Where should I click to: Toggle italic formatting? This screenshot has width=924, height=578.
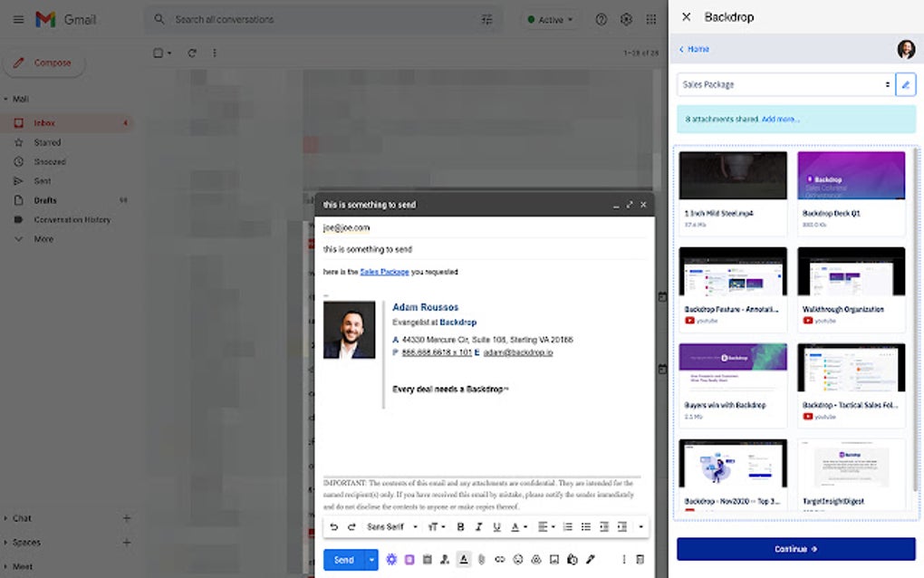(x=477, y=526)
